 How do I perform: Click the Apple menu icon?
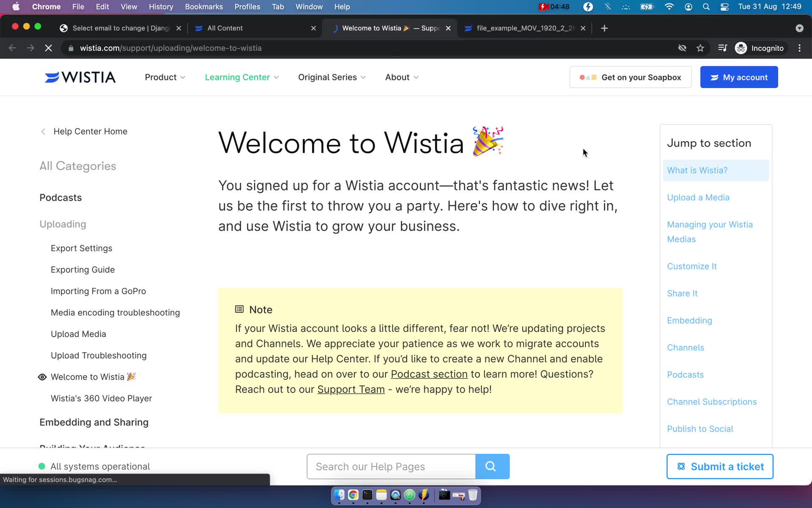[16, 7]
